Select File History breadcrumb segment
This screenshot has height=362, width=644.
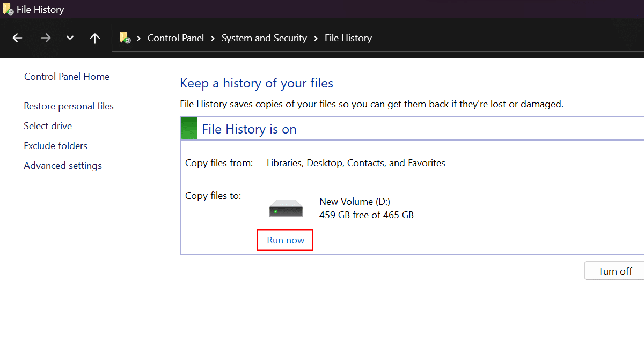point(348,38)
